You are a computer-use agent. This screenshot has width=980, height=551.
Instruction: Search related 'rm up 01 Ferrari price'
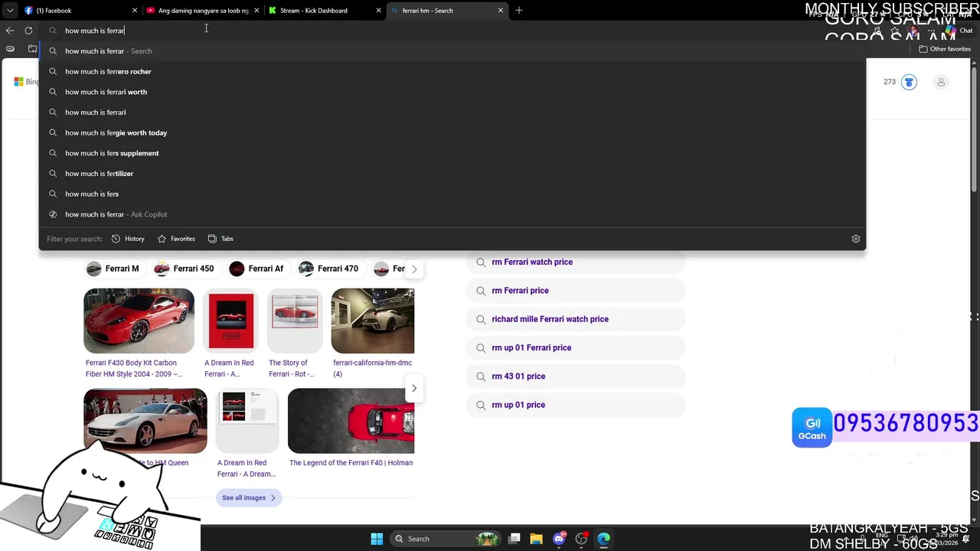pyautogui.click(x=576, y=347)
